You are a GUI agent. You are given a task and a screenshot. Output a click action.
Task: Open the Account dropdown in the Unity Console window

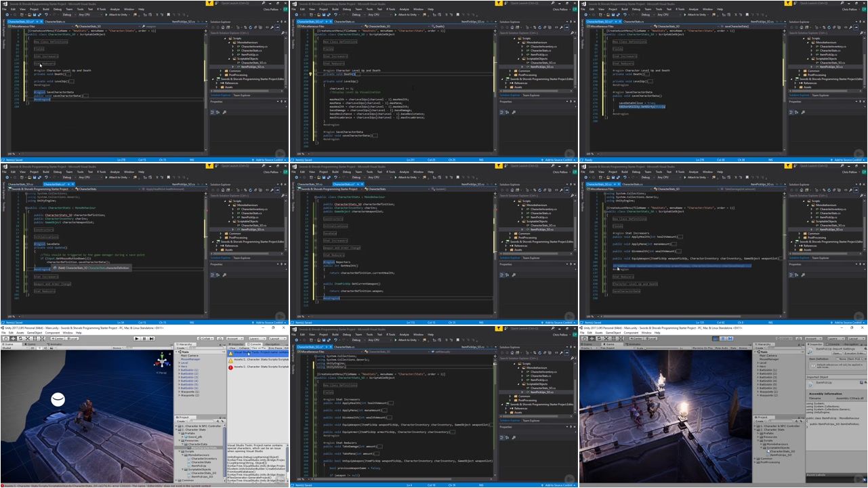coord(235,339)
